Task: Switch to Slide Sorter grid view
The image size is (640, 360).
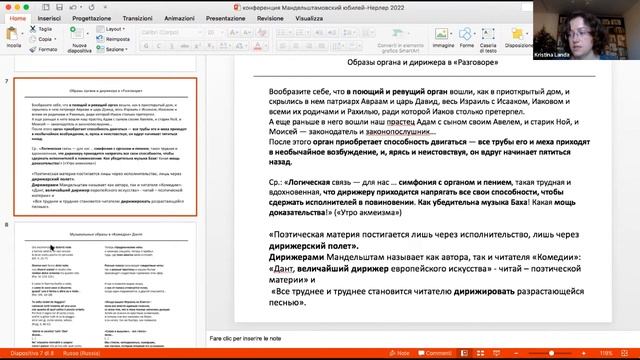Action: (480, 353)
